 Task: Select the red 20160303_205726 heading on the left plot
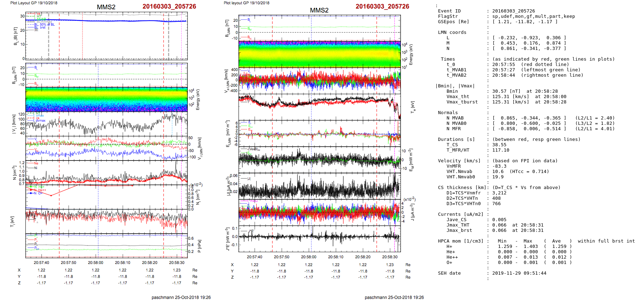pos(169,6)
